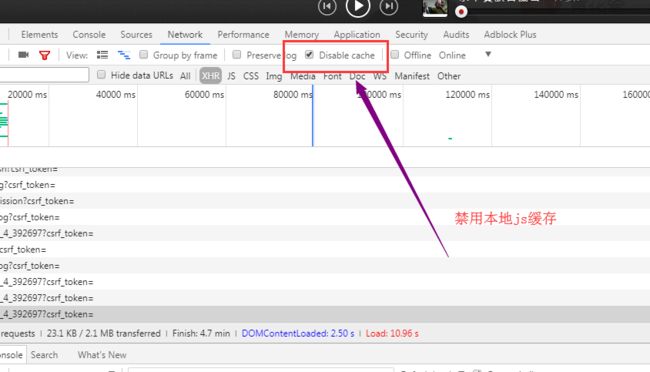This screenshot has height=372, width=650.
Task: Click the play button in music player
Action: click(x=358, y=6)
